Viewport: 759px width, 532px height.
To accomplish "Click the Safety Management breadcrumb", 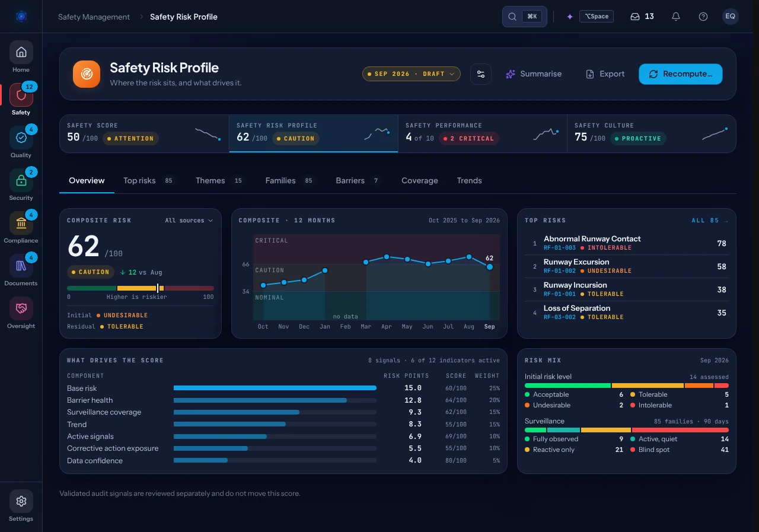I will coord(94,17).
